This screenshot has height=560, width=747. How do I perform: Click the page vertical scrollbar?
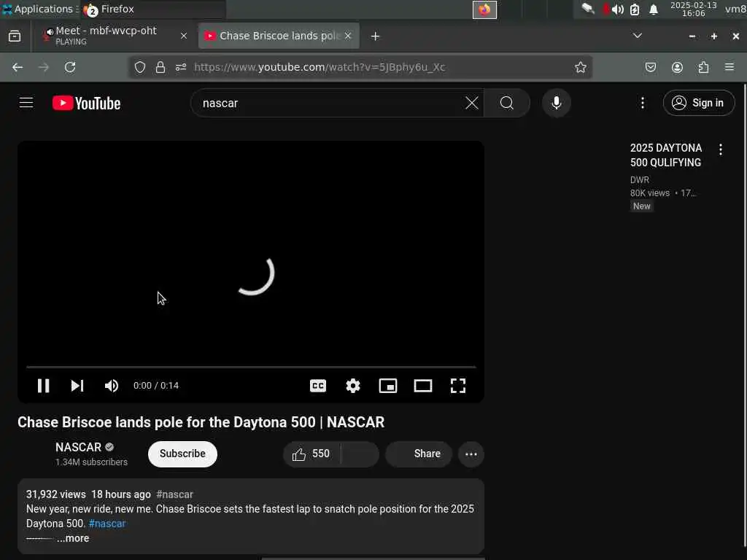[744, 314]
